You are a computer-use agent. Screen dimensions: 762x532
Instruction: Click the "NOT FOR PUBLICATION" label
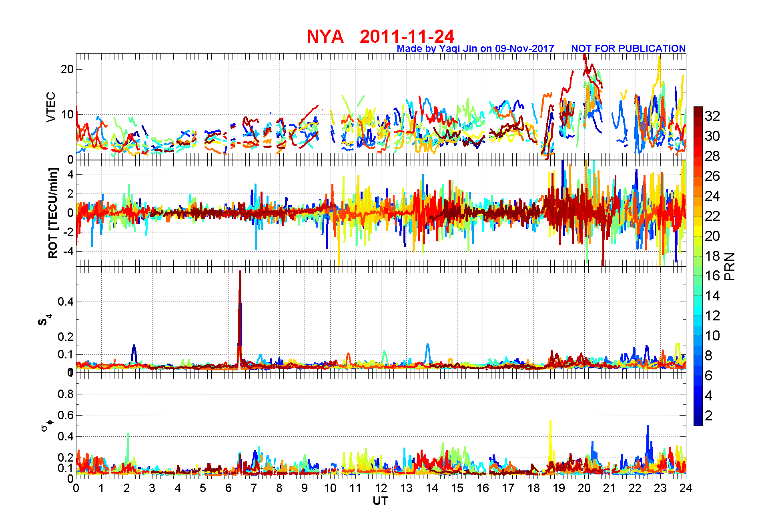coord(628,49)
